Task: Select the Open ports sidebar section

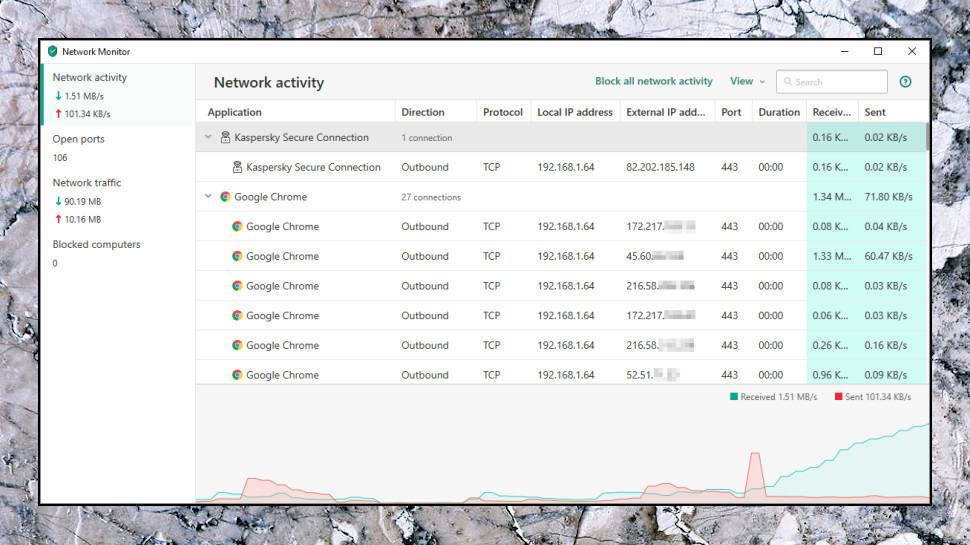Action: [118, 148]
